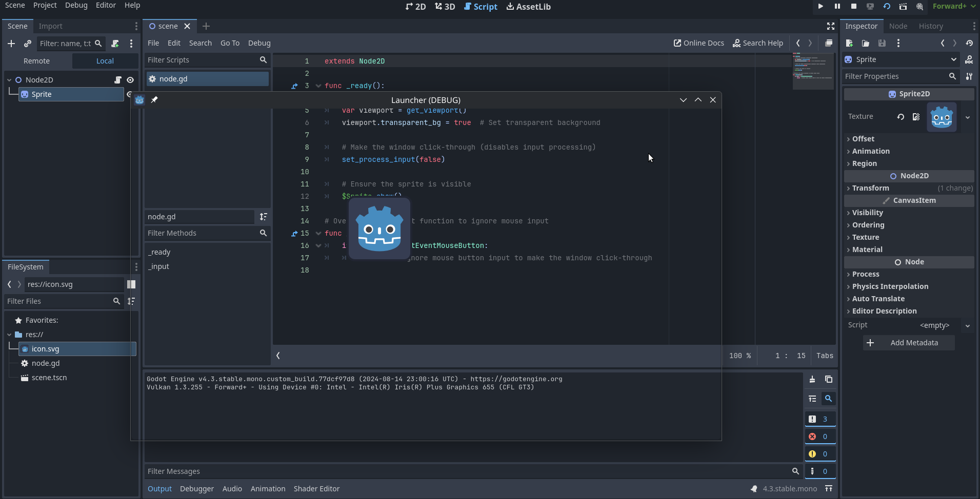
Task: Open the Texture resource dropdown arrow
Action: tap(968, 117)
